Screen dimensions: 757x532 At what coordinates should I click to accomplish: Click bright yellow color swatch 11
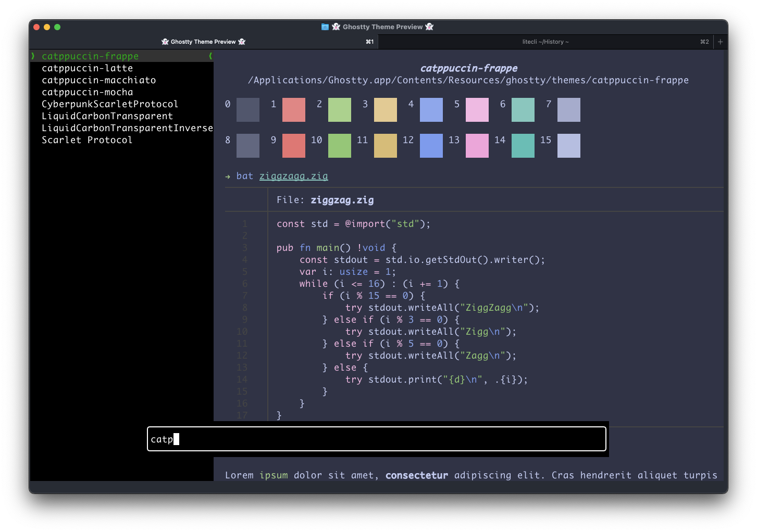[x=386, y=146]
